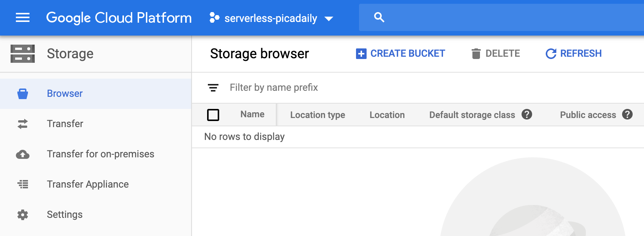This screenshot has width=644, height=236.
Task: Click the Transfer Appliance list icon
Action: pos(23,185)
